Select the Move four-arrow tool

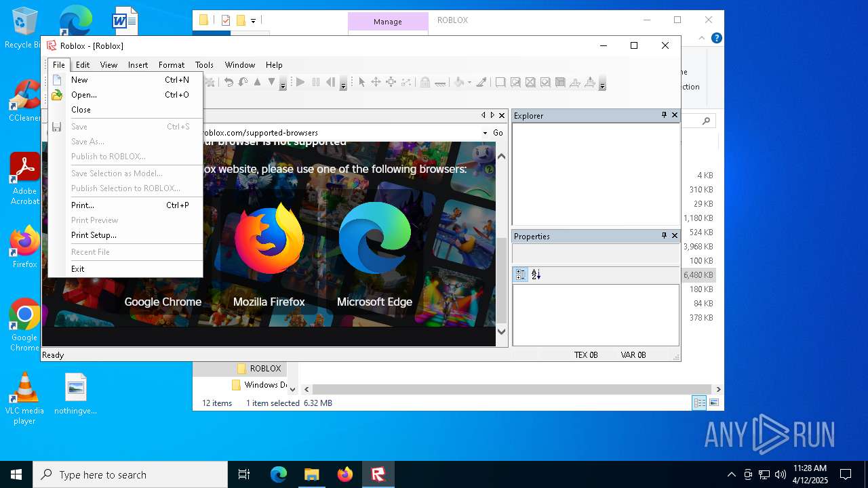coord(376,82)
